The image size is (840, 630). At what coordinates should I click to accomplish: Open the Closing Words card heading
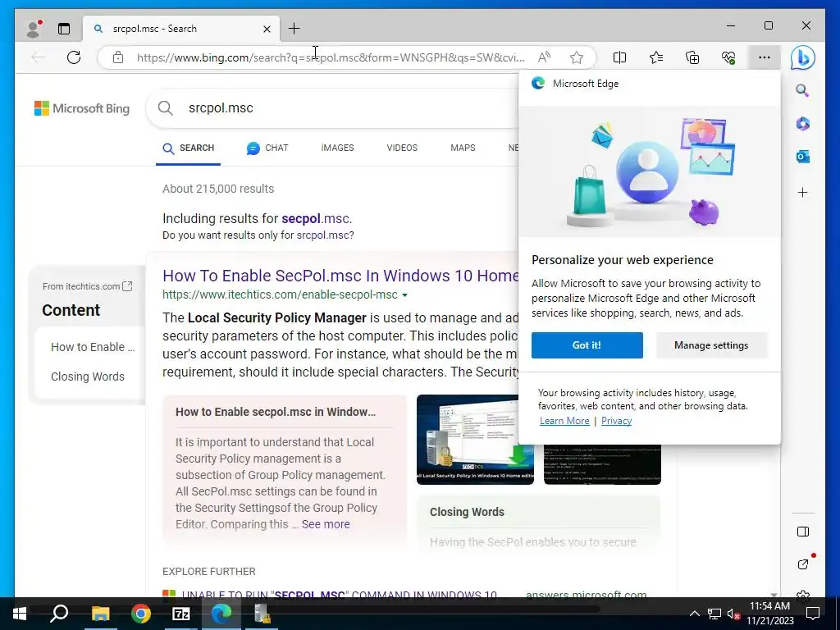[x=467, y=512]
